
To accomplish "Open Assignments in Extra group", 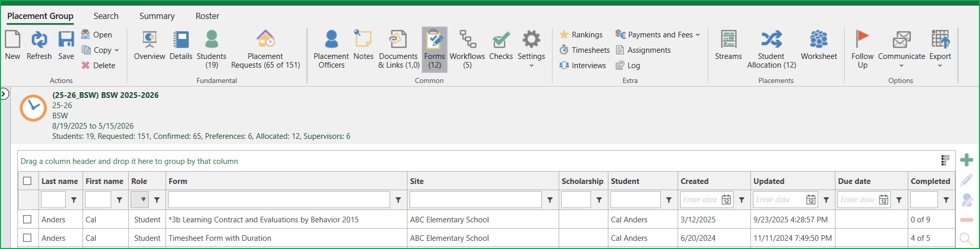I will pyautogui.click(x=643, y=50).
